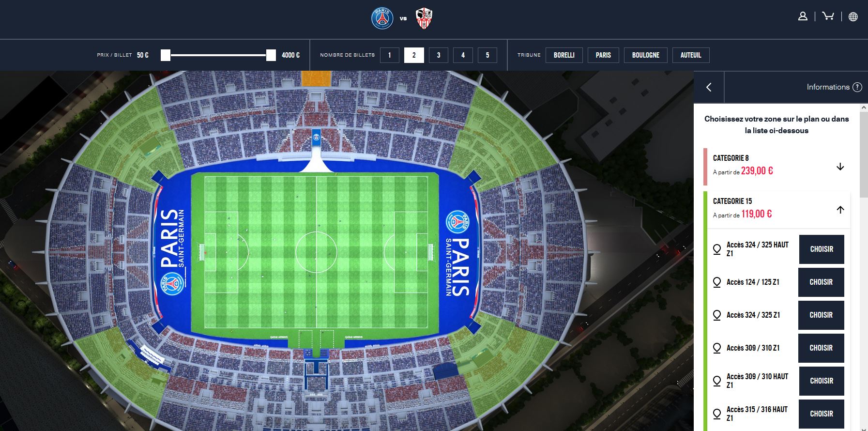Open the user account icon
The image size is (868, 431).
pyautogui.click(x=803, y=16)
